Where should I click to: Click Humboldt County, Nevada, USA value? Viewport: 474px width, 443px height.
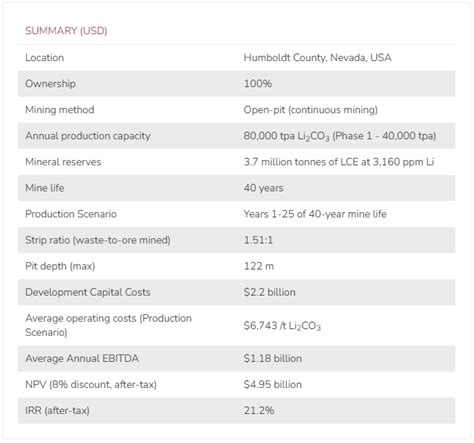click(x=317, y=58)
